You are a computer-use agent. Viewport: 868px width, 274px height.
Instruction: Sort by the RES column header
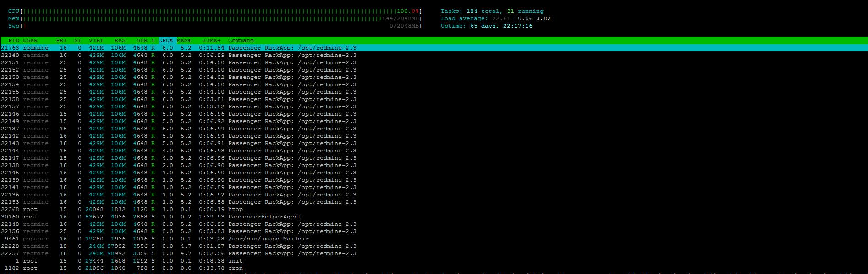120,40
